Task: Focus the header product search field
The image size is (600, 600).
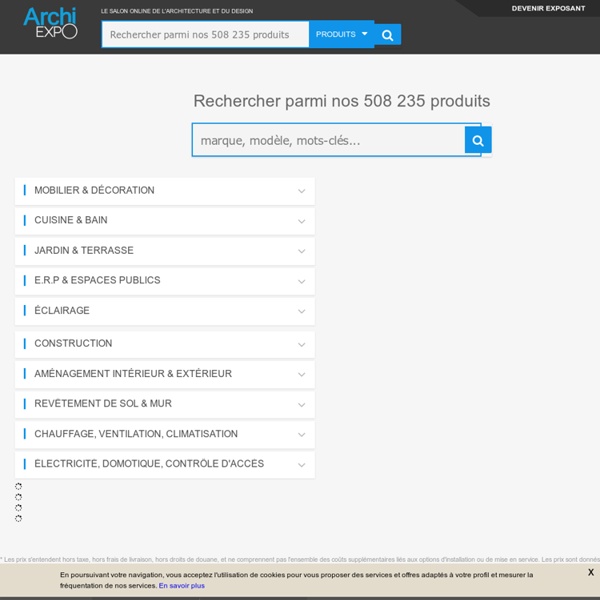Action: [x=205, y=34]
